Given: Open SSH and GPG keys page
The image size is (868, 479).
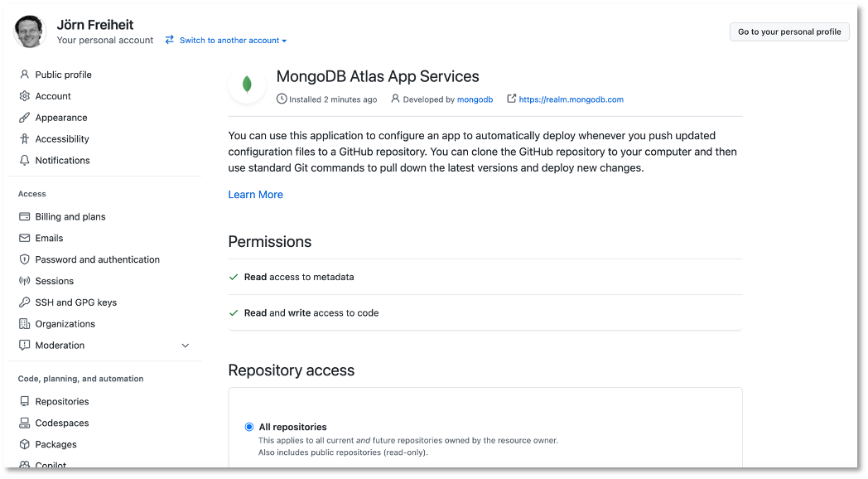Looking at the screenshot, I should 76,302.
